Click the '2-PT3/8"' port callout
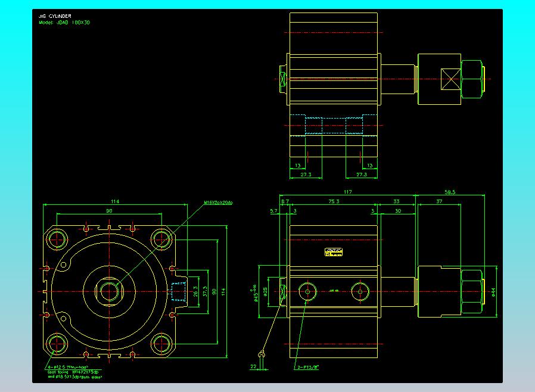535x392 pixels. [x=308, y=367]
